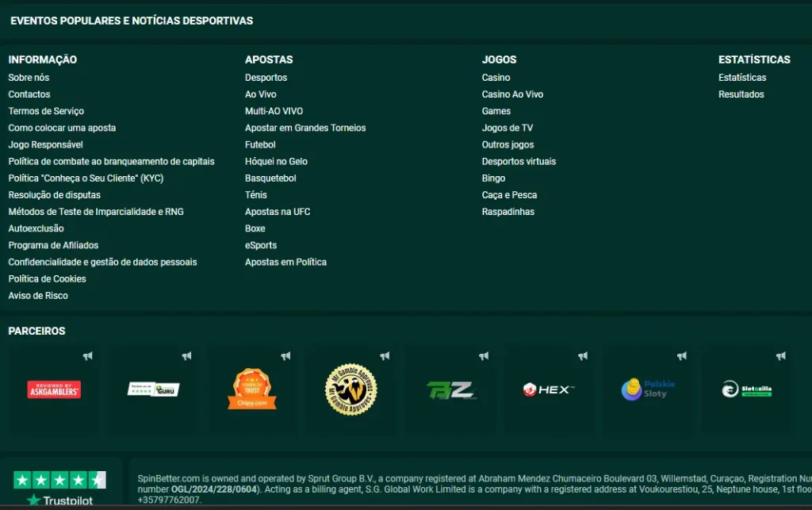Go to the Contactos page
Image resolution: width=812 pixels, height=510 pixels.
[29, 94]
